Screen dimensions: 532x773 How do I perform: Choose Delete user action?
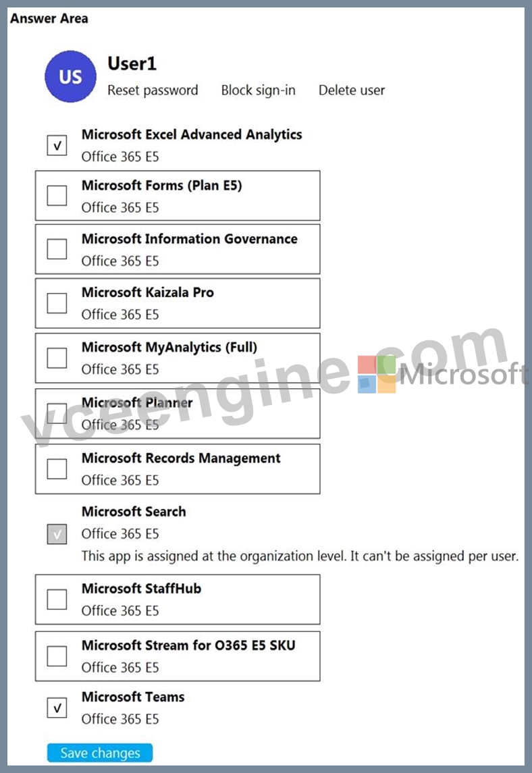pyautogui.click(x=352, y=90)
